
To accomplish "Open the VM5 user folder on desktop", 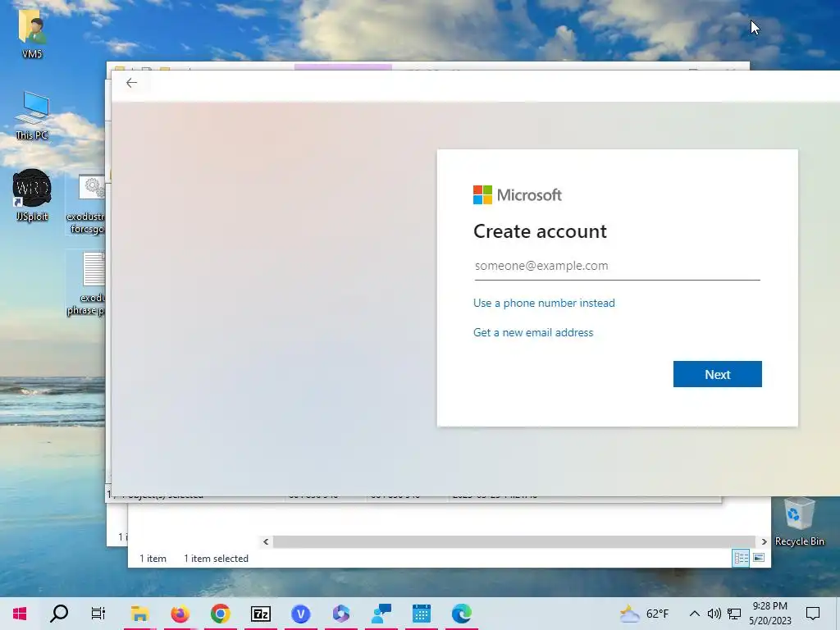I will (x=32, y=33).
